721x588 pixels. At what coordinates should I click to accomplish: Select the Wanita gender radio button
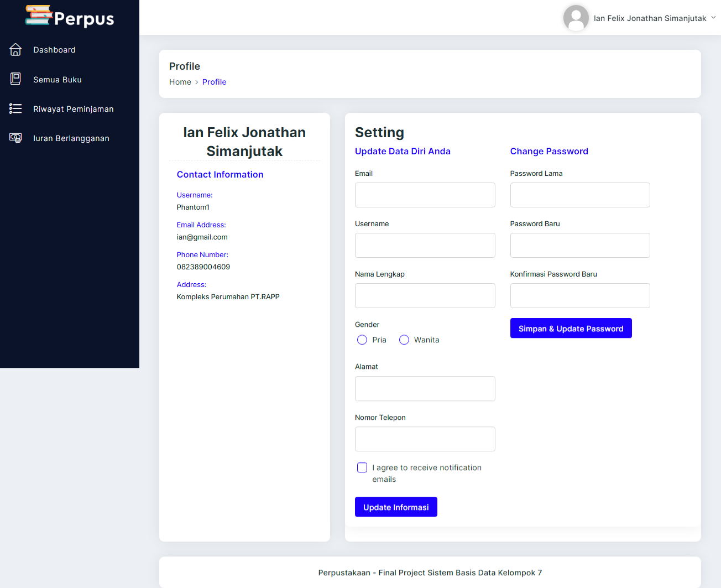click(404, 340)
